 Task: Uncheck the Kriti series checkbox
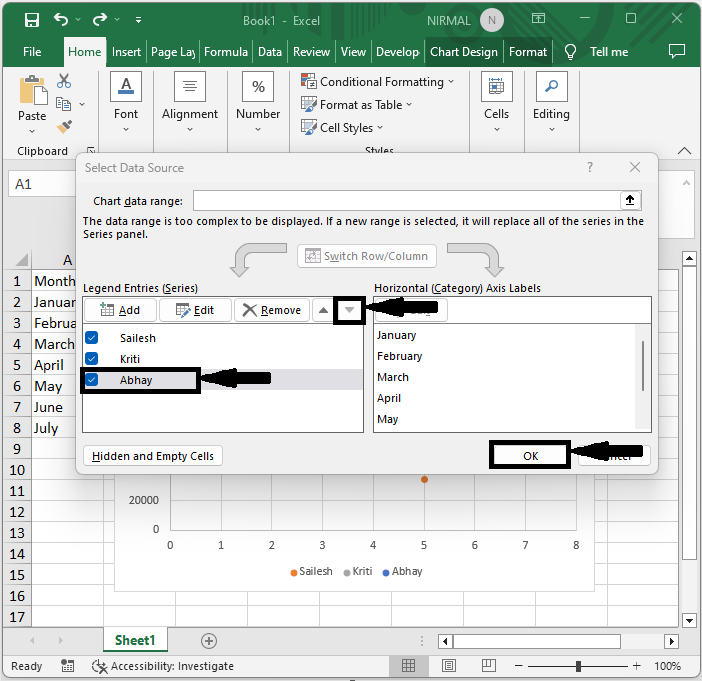click(92, 358)
